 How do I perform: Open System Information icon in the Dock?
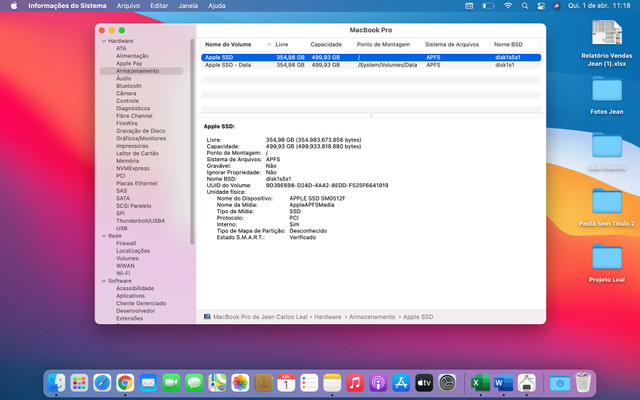click(x=527, y=383)
